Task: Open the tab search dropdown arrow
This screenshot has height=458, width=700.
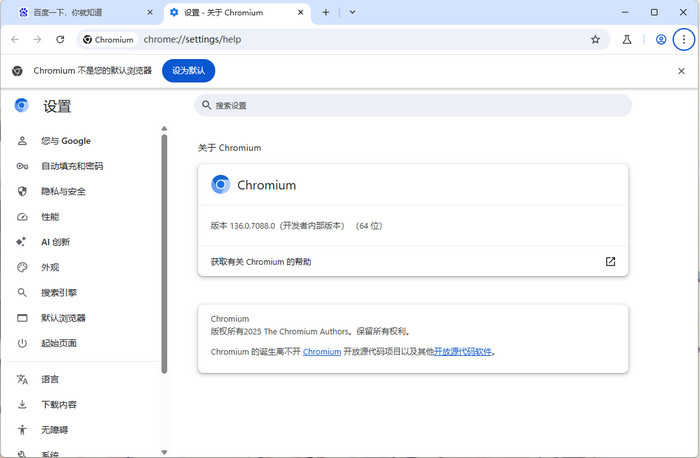Action: click(352, 12)
